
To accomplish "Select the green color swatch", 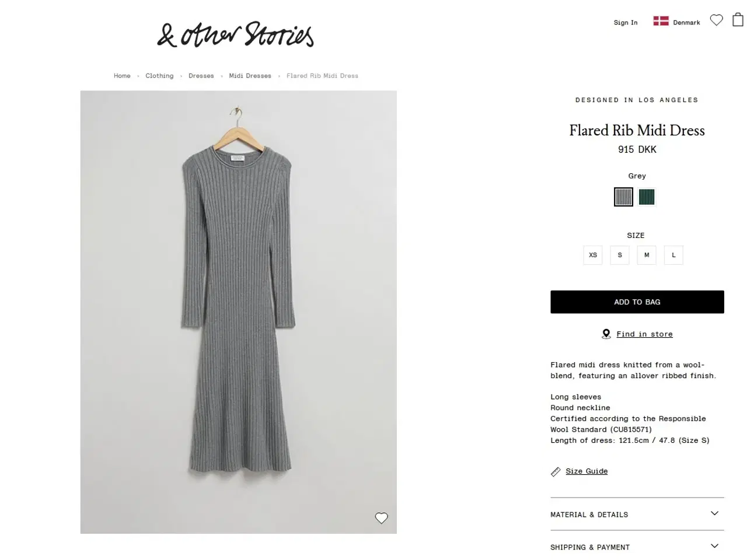I will coord(647,197).
